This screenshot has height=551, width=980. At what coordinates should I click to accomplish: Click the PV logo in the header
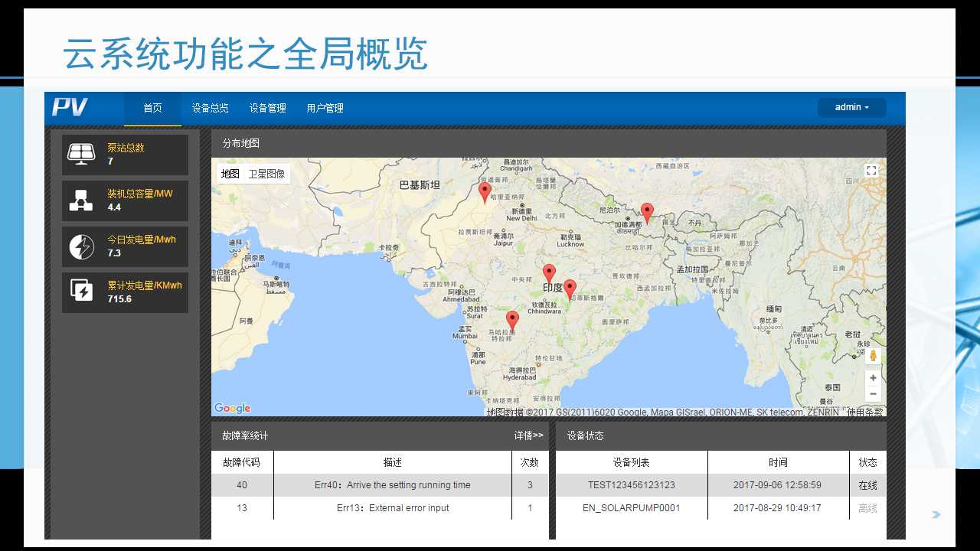70,107
